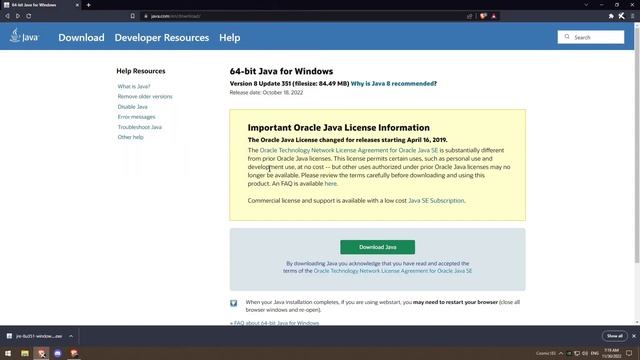This screenshot has height=360, width=640.
Task: Open the license agreement link below Download Java
Action: click(x=393, y=271)
